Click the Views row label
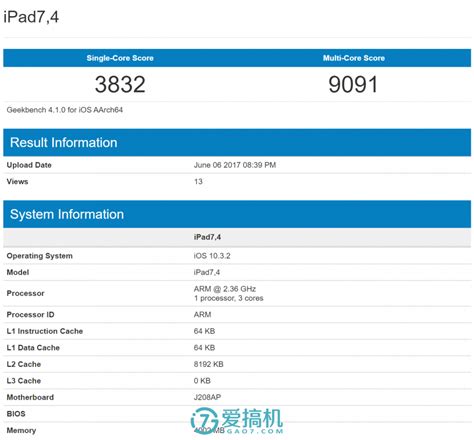Image resolution: width=474 pixels, height=440 pixels. pyautogui.click(x=17, y=182)
